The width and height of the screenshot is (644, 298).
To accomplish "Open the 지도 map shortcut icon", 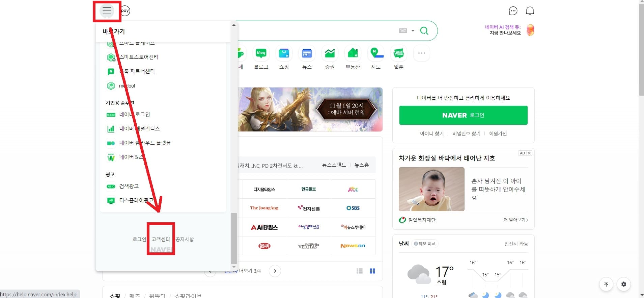I will coord(376,53).
